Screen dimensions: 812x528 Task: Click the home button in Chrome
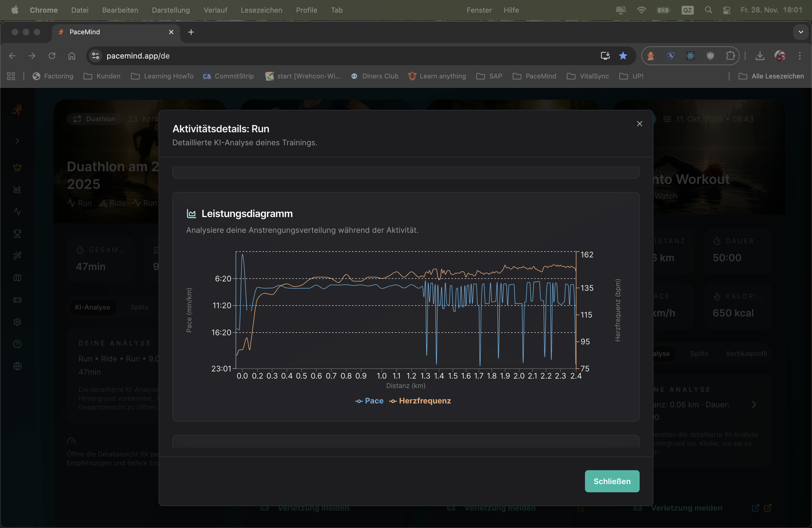point(72,56)
